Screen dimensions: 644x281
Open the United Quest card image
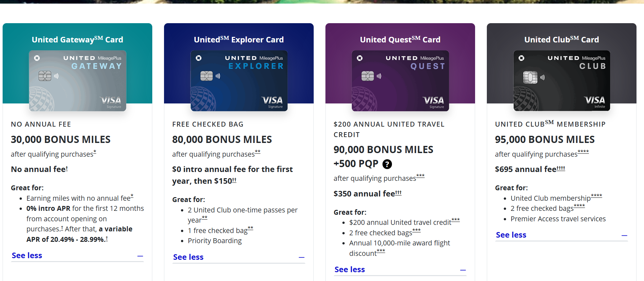coord(400,81)
